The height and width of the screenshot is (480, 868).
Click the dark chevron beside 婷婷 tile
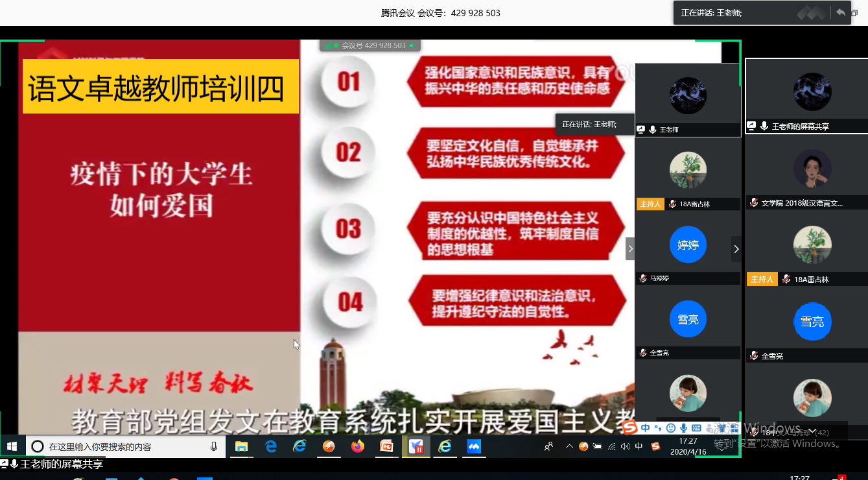pos(736,249)
